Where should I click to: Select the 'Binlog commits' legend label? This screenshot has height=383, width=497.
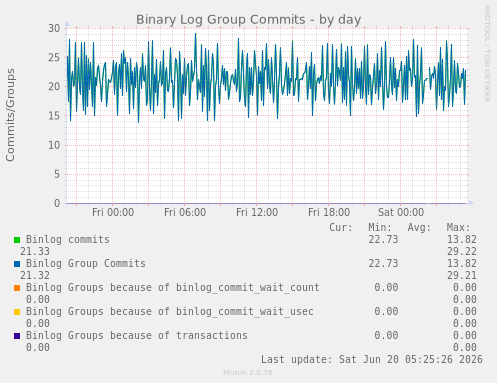pos(68,240)
